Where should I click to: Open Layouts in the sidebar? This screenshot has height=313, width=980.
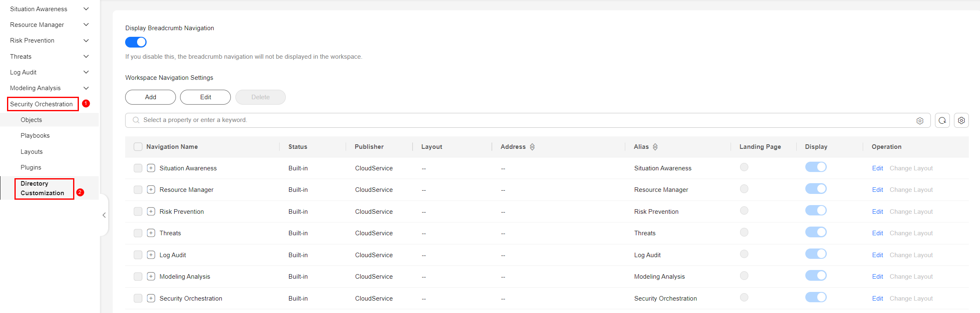32,152
